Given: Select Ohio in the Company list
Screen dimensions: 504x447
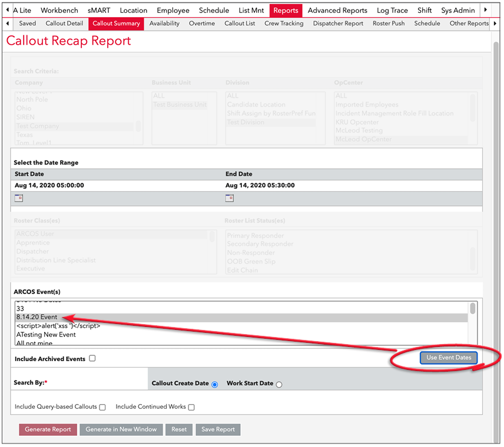Looking at the screenshot, I should [x=74, y=109].
